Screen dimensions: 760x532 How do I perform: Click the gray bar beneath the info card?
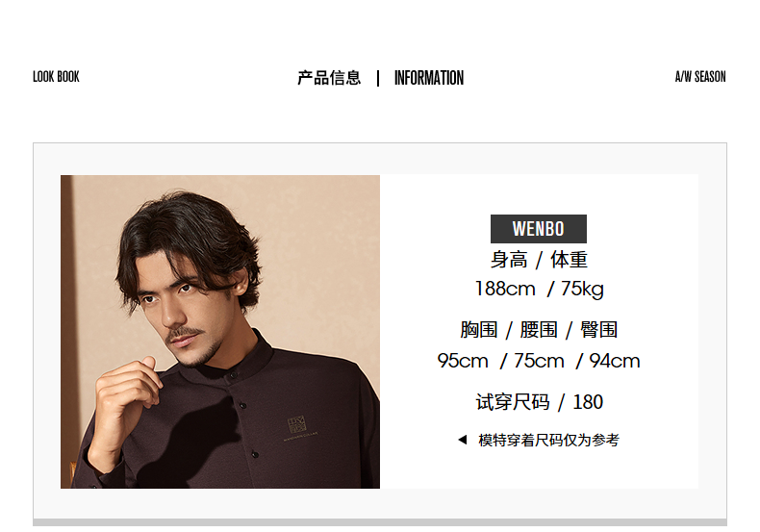[380, 522]
